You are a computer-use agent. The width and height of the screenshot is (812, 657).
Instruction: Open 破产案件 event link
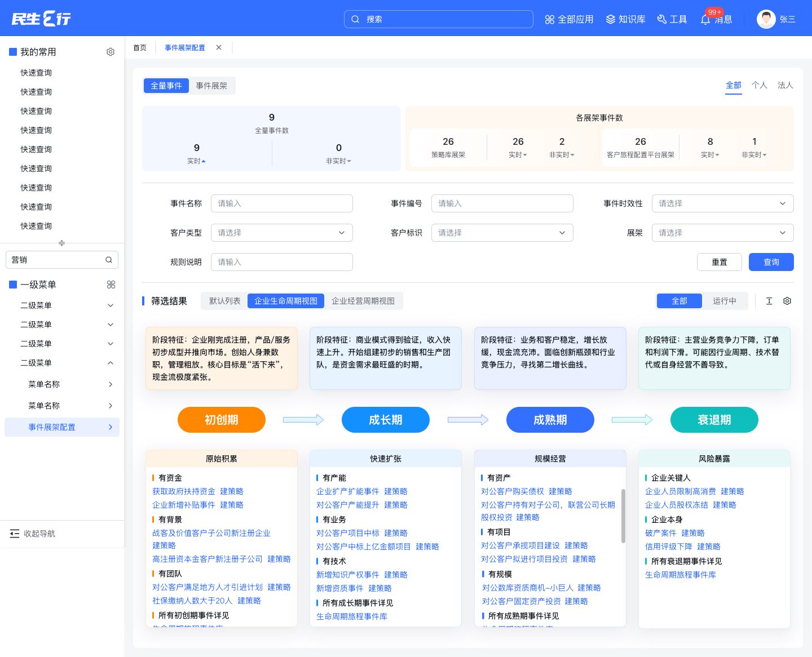click(661, 533)
